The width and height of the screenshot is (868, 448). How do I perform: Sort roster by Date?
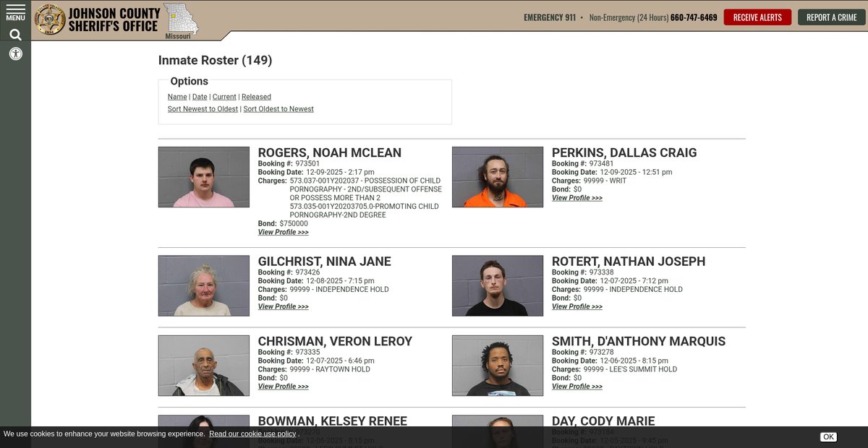coord(200,97)
